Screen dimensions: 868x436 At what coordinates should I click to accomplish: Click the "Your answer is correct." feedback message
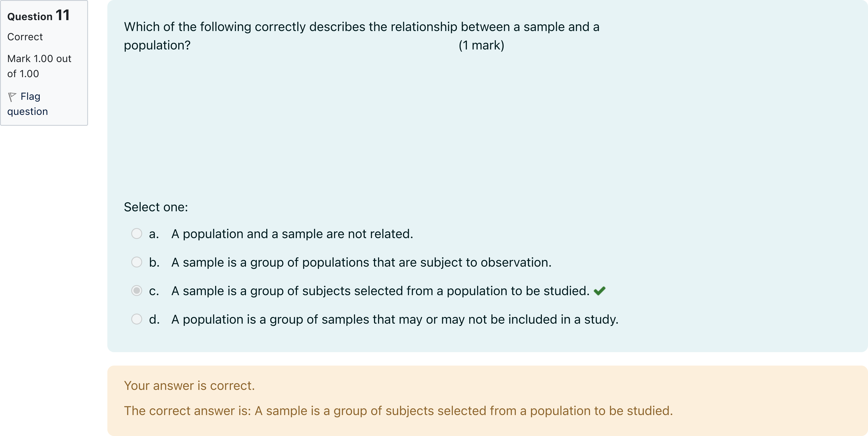tap(189, 385)
